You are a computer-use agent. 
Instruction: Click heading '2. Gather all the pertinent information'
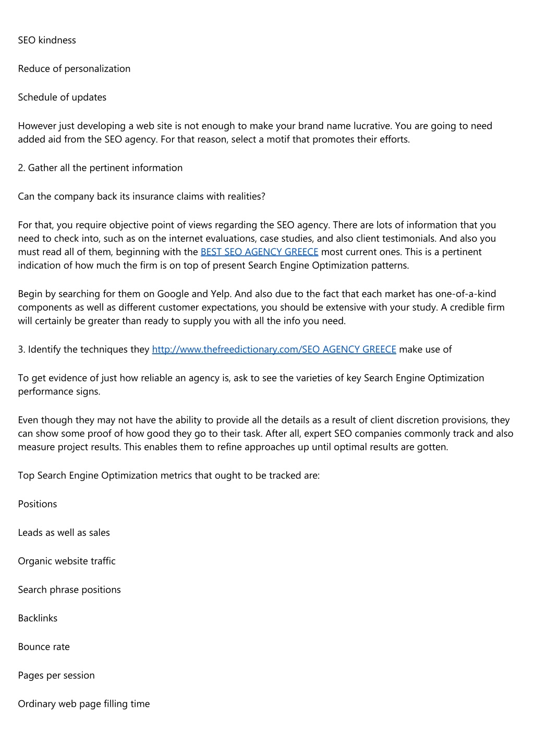pyautogui.click(x=100, y=168)
